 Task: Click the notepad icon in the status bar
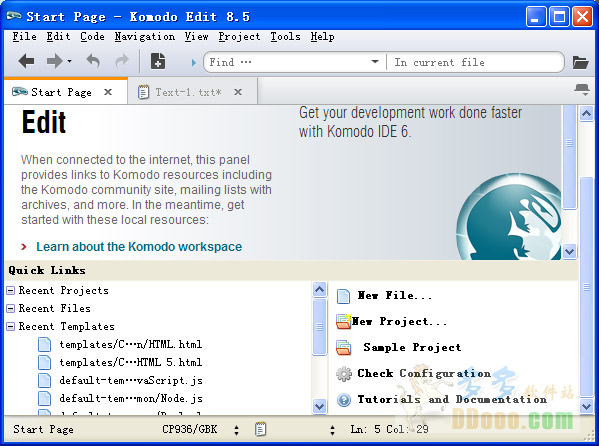[260, 429]
